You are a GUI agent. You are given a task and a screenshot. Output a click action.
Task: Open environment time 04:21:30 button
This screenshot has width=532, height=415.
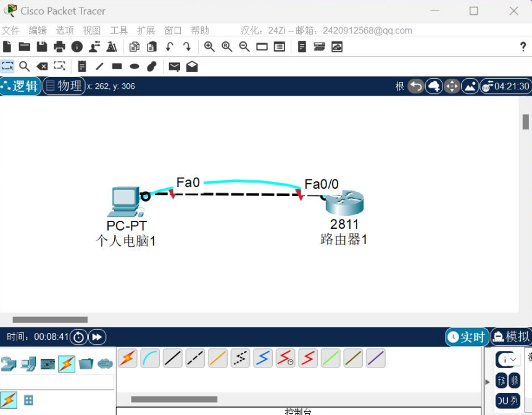(x=505, y=86)
